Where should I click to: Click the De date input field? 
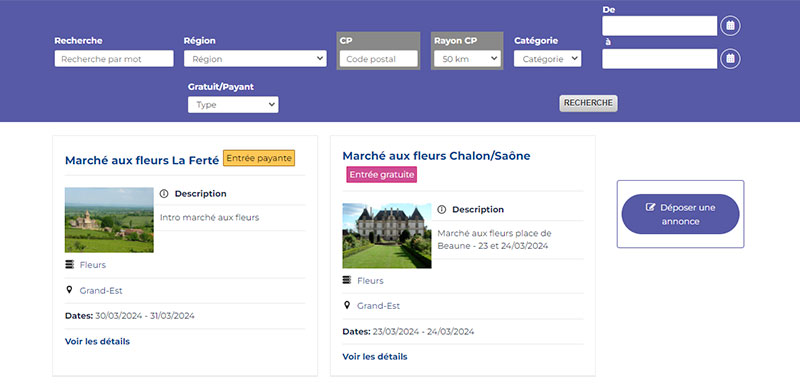(x=659, y=25)
